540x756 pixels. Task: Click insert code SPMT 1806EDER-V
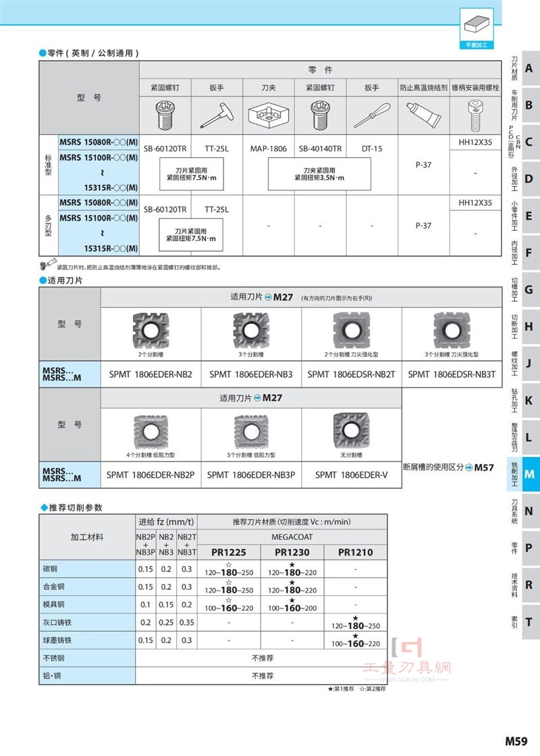[352, 475]
